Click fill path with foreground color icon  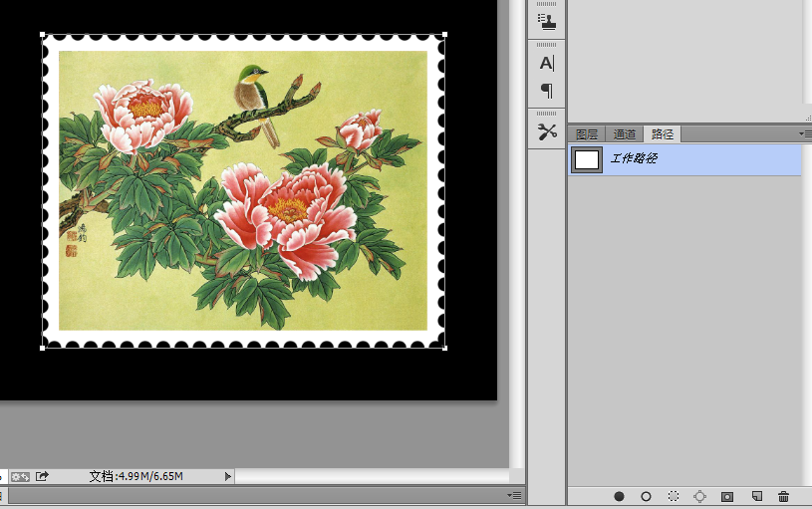(x=619, y=497)
